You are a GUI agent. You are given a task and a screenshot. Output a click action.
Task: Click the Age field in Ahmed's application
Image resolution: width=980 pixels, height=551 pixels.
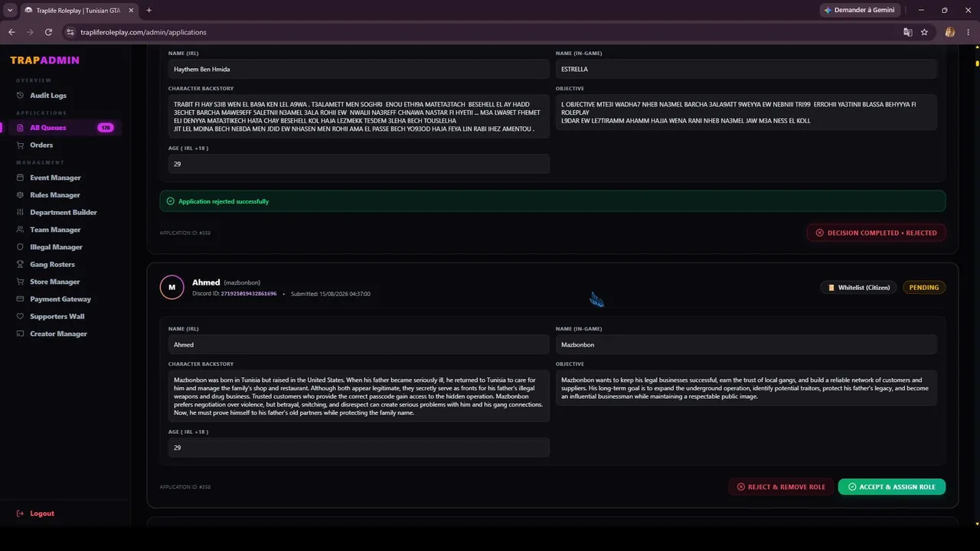coord(359,448)
